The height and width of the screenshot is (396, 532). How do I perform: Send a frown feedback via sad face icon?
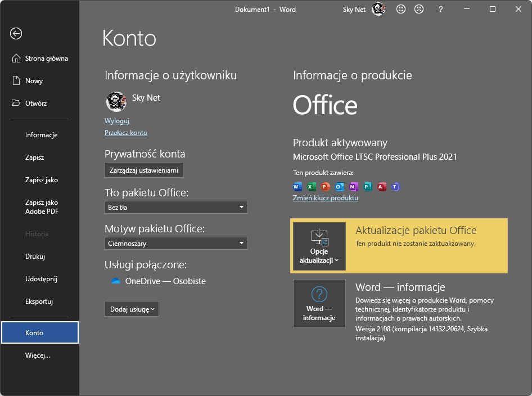point(419,9)
